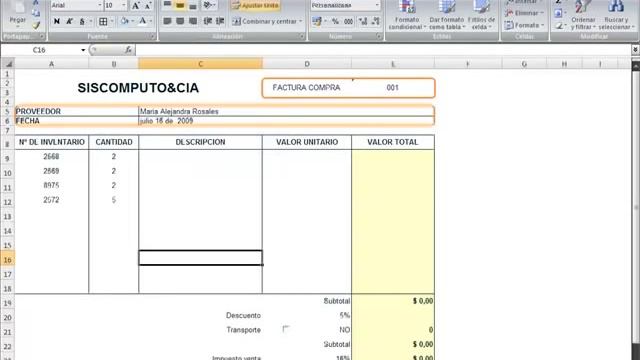
Task: Click the font color A button
Action: pyautogui.click(x=142, y=21)
